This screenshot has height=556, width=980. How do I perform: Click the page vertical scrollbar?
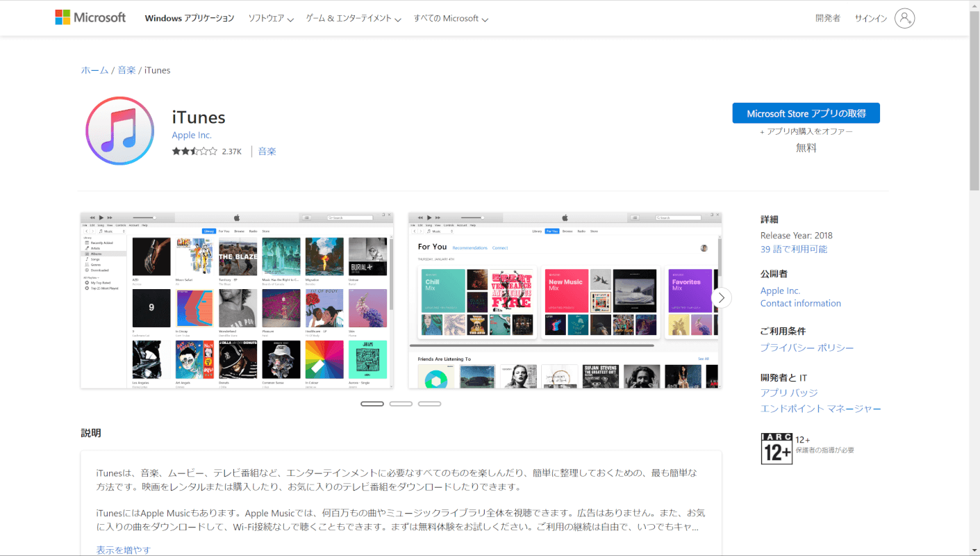point(974,101)
